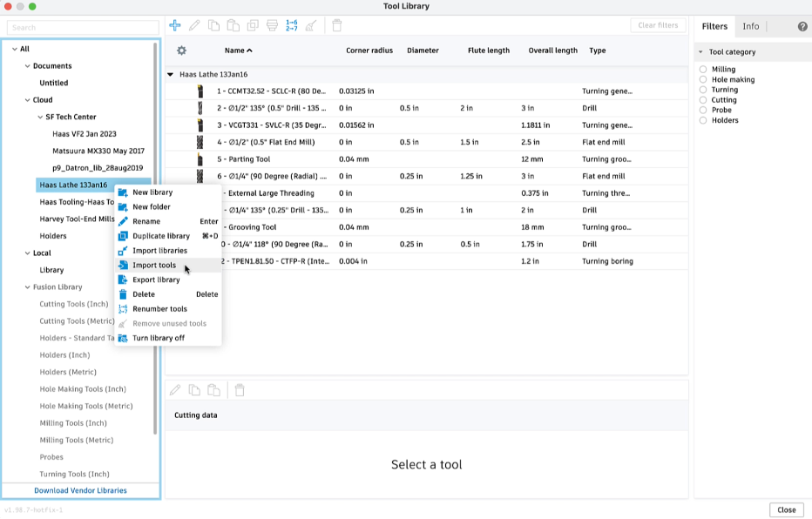
Task: Open the Download Vendor Libraries link
Action: pos(80,490)
